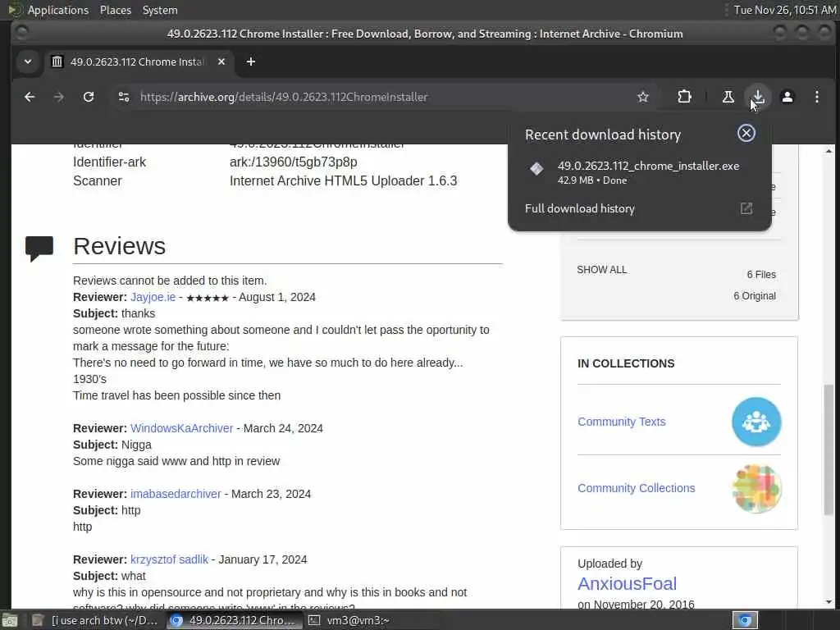This screenshot has height=630, width=840.
Task: Click the five-star rating on Jayjoe.ie review
Action: click(x=208, y=298)
